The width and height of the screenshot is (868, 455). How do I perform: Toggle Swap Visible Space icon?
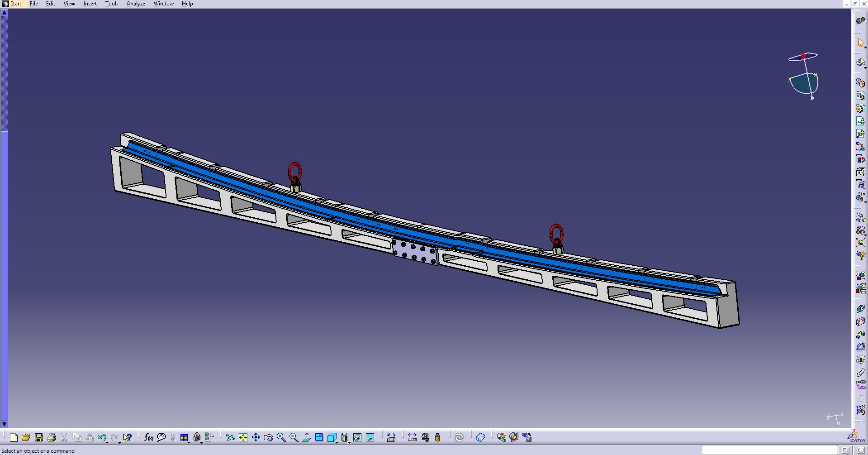(x=370, y=437)
